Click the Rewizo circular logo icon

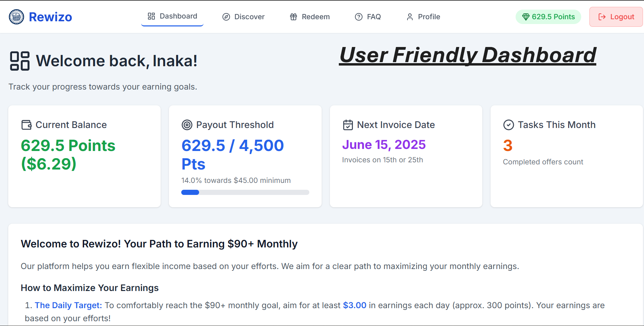pos(16,16)
